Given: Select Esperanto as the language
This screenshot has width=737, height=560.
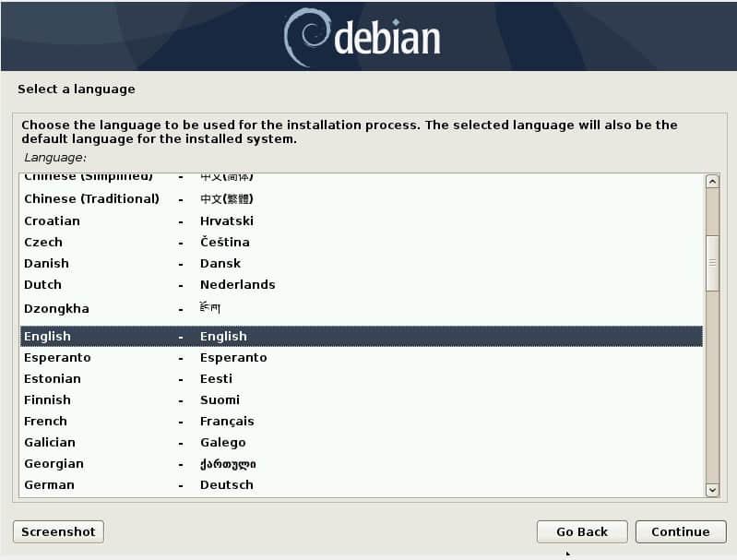Looking at the screenshot, I should (x=360, y=358).
